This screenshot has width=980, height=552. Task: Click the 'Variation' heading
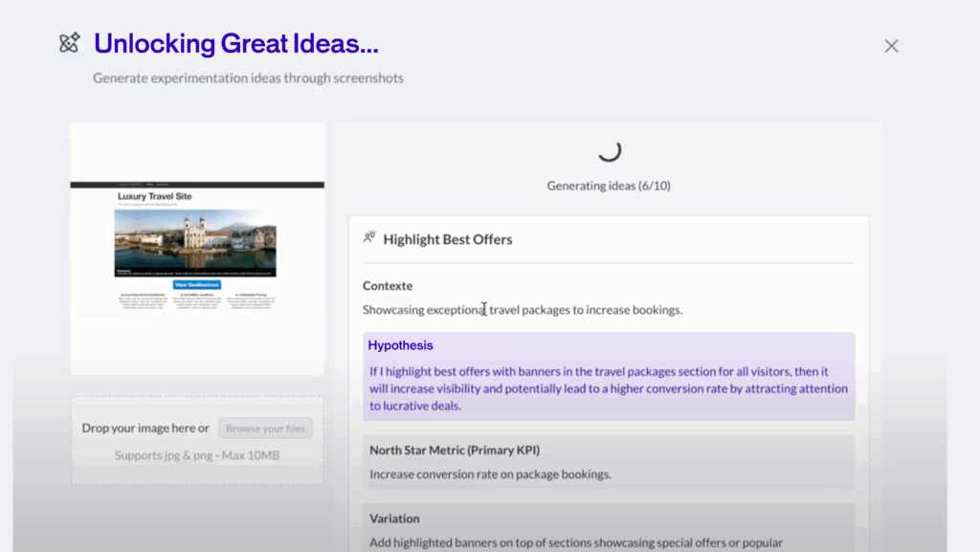click(x=394, y=519)
